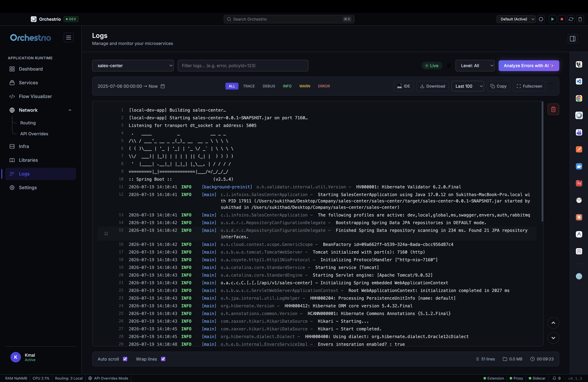This screenshot has width=588, height=382.
Task: Open notifications bell in status bar
Action: (554, 378)
